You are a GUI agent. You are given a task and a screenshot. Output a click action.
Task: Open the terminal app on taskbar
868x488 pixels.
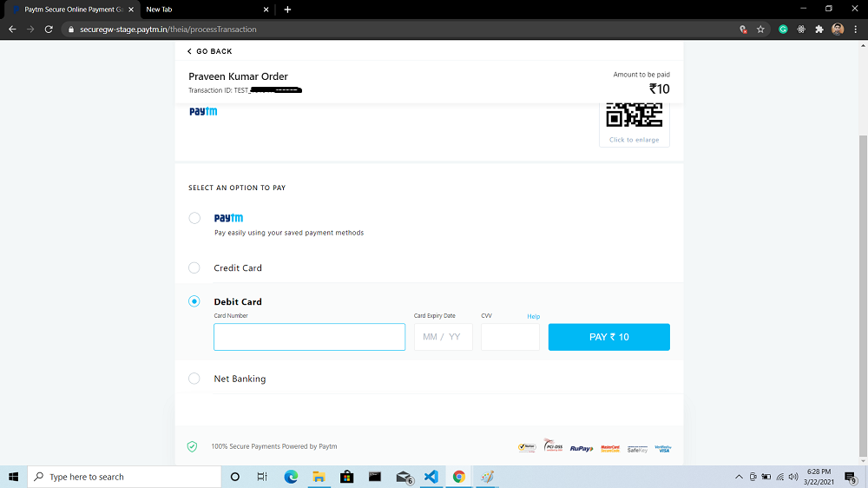[x=375, y=477]
